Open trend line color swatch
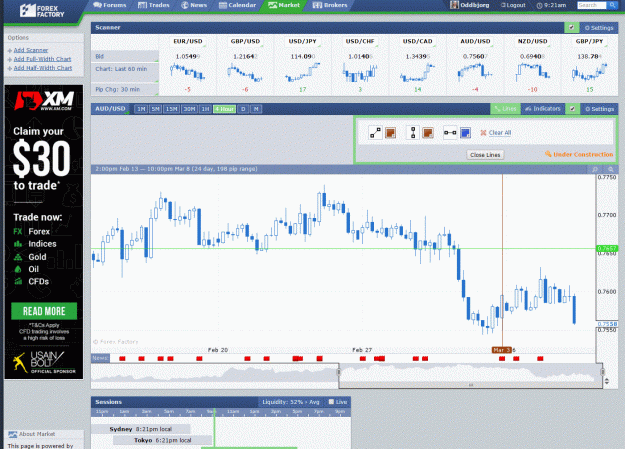Viewport: 625px width, 449px height. (x=390, y=133)
